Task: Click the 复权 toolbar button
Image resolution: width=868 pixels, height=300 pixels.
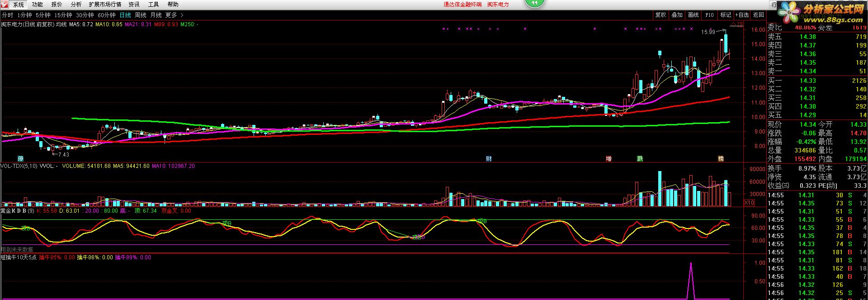Action: click(x=660, y=15)
